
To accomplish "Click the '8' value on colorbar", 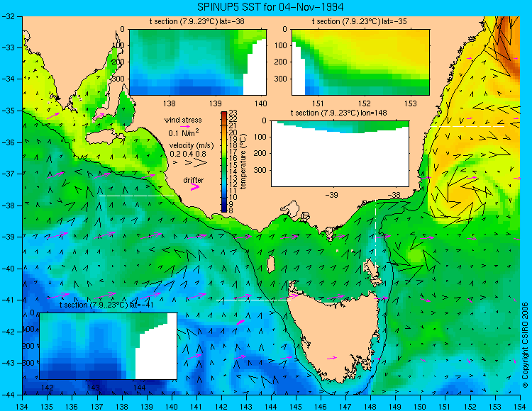I will pyautogui.click(x=231, y=210).
